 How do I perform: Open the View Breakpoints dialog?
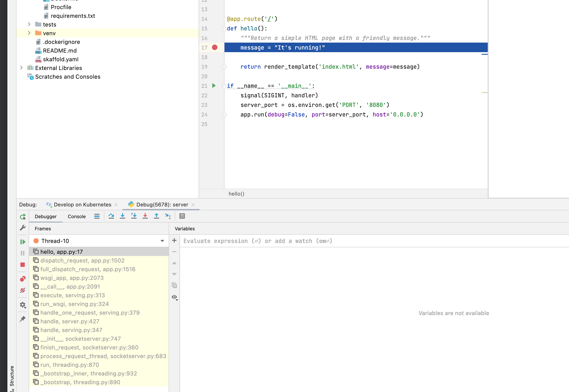[23, 278]
